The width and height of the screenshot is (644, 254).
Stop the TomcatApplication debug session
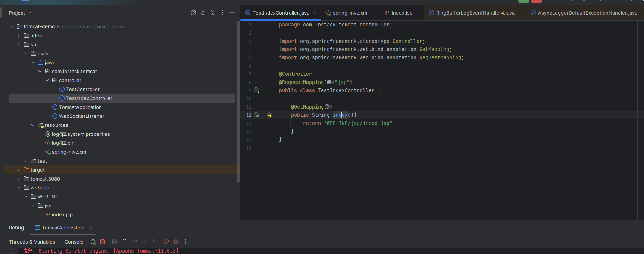[103, 242]
